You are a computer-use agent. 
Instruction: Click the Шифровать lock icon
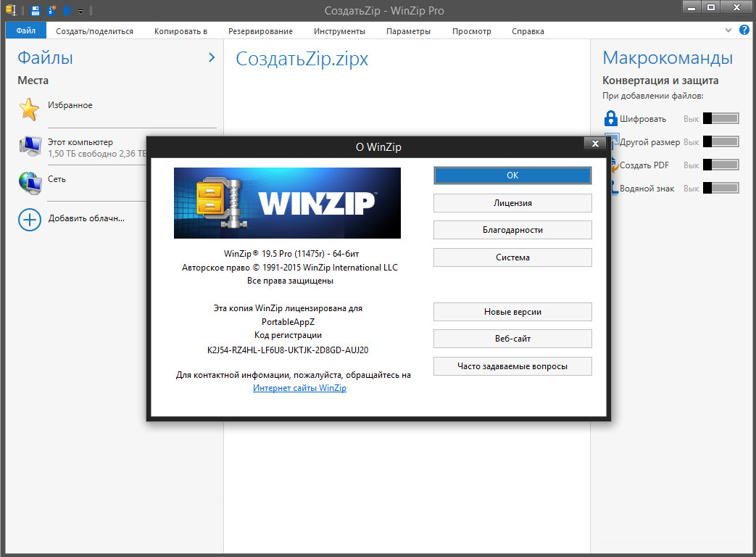(x=610, y=118)
